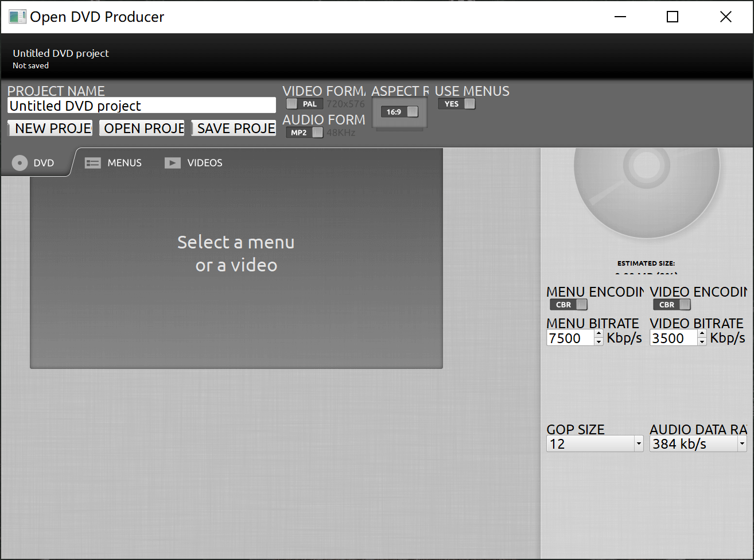Decrease video bitrate with down arrow
754x560 pixels.
(702, 342)
